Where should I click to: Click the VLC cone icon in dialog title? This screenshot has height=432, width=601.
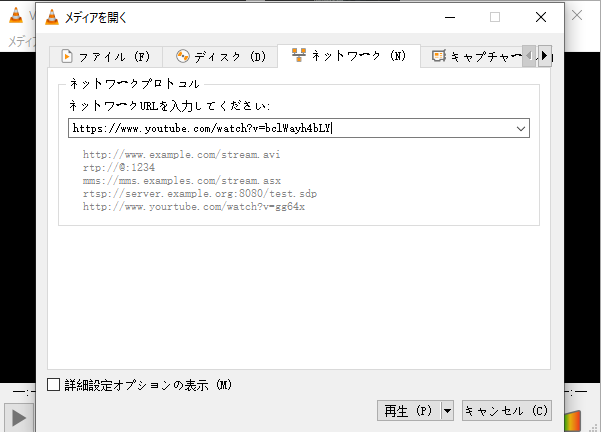point(52,17)
